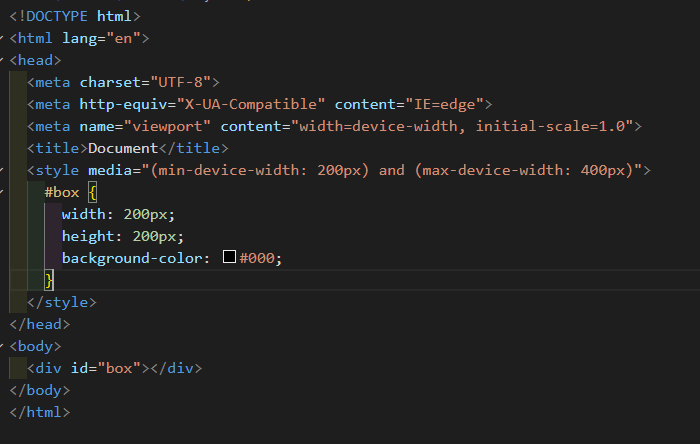
Task: Click the Document title text
Action: (x=123, y=148)
